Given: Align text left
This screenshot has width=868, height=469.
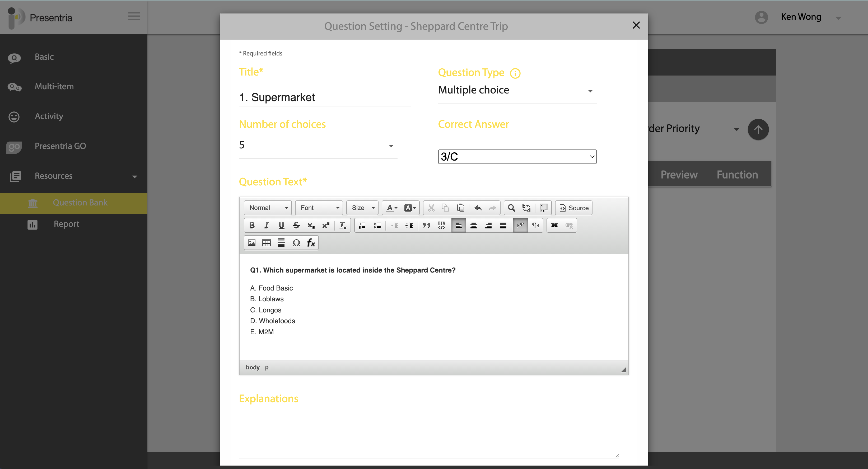Looking at the screenshot, I should (x=459, y=226).
